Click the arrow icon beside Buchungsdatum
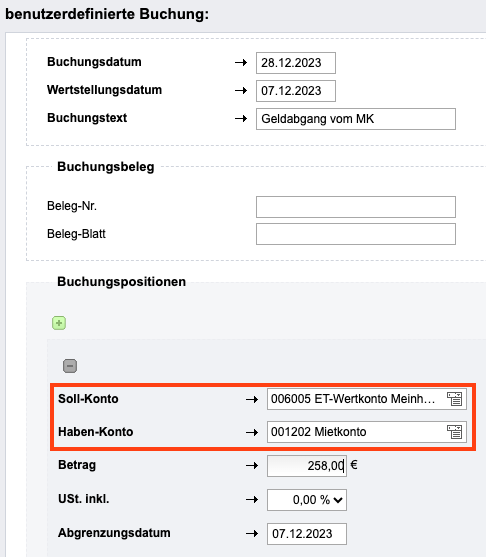 click(x=241, y=63)
